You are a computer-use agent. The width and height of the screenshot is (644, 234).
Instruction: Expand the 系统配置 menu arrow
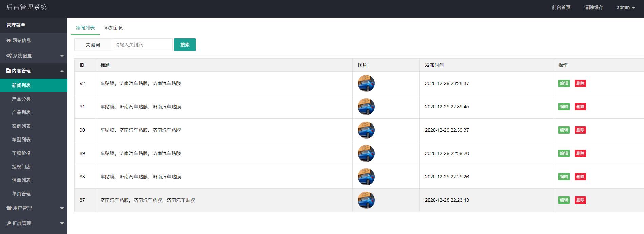pyautogui.click(x=62, y=56)
